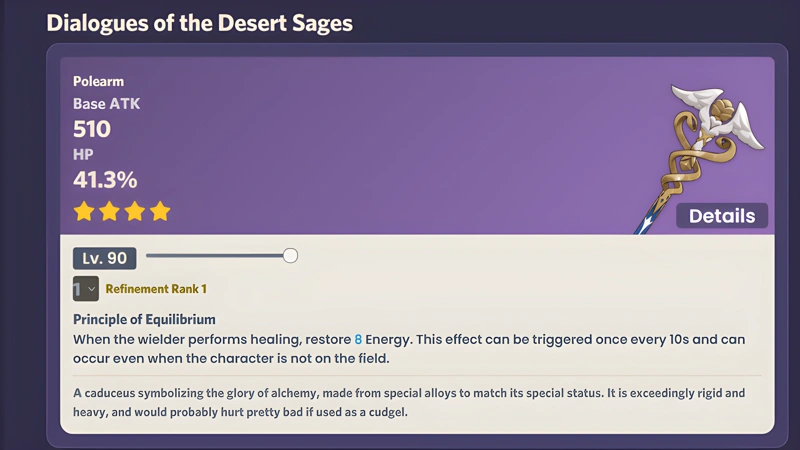Click the fourth gold rarity star

[x=160, y=211]
